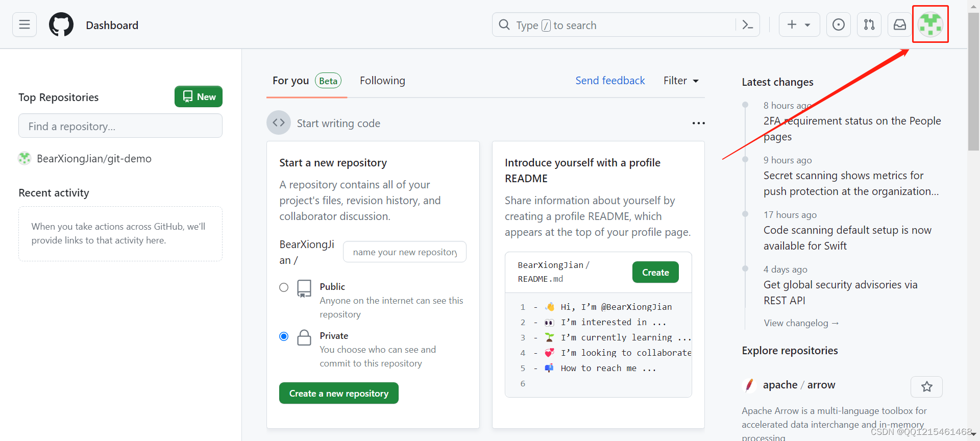Screen dimensions: 980x441
Task: Click the 'Recent activity' heading
Action: tap(54, 193)
